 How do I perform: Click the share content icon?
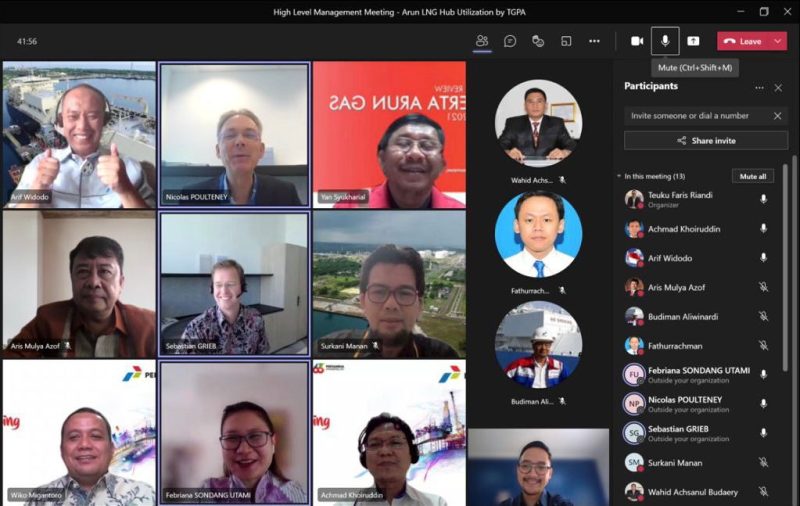click(693, 41)
